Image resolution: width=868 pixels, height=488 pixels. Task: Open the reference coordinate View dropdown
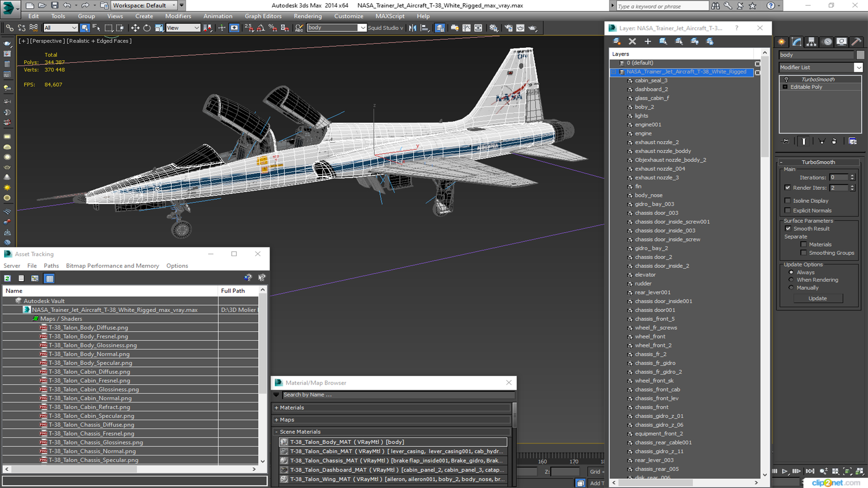point(183,28)
